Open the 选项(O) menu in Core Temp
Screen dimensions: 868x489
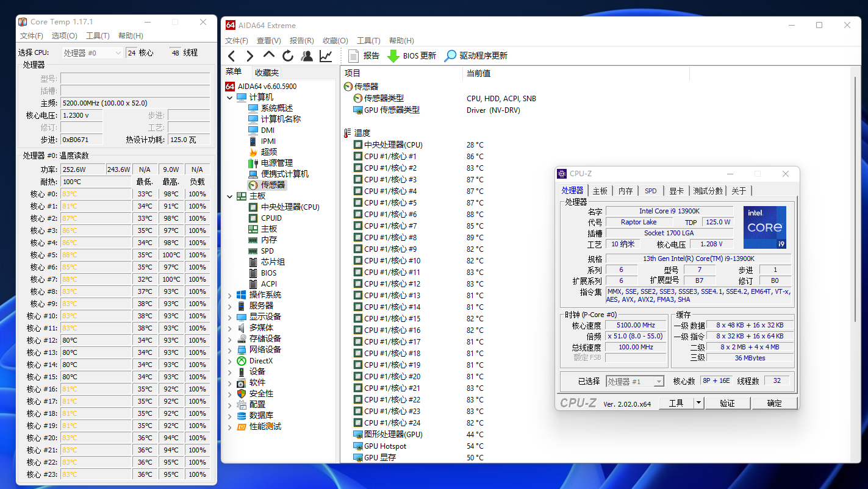(64, 36)
